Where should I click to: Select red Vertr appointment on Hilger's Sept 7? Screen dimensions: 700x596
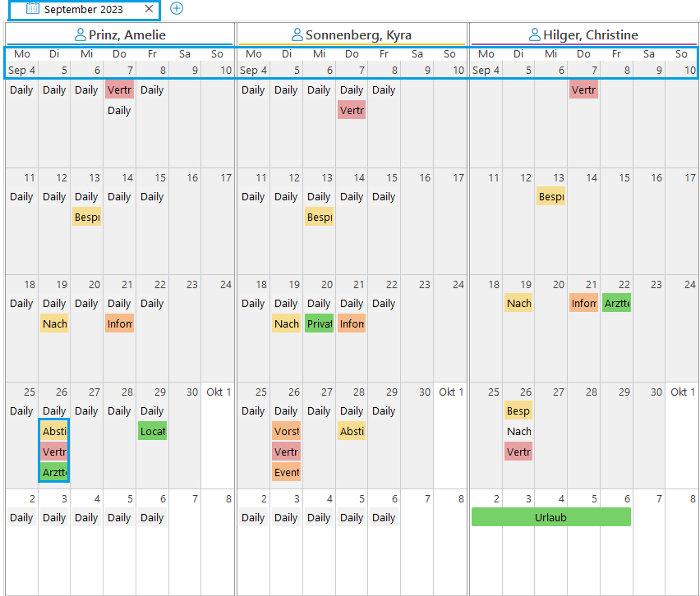(583, 89)
